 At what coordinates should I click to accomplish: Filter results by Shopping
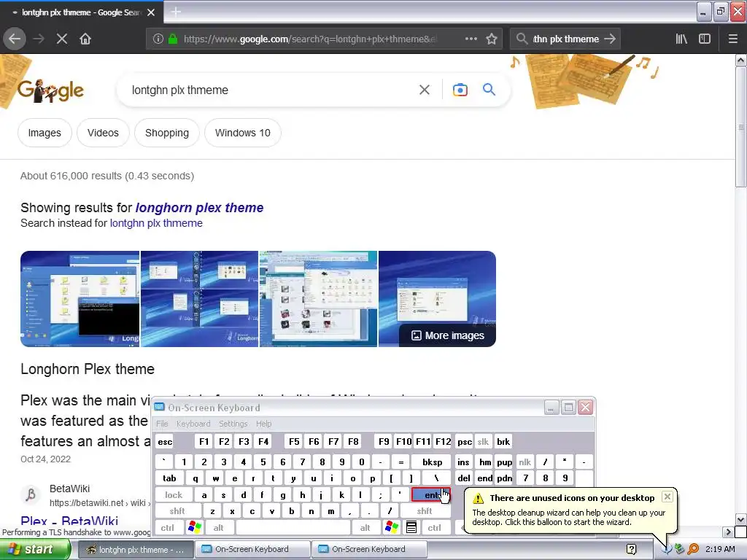(x=167, y=133)
